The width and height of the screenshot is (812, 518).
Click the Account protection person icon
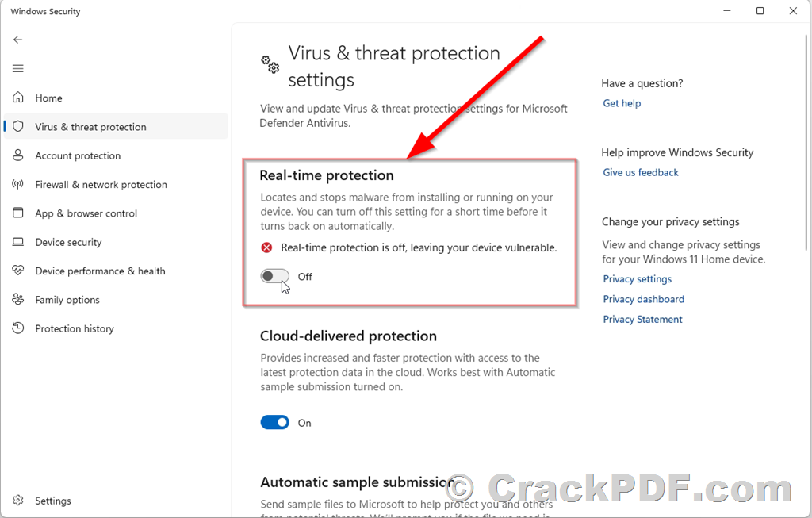pos(18,156)
